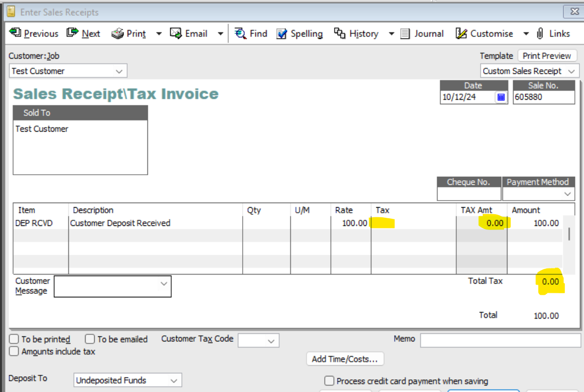Click the Tax code cell for DEP RCVD

pyautogui.click(x=413, y=223)
